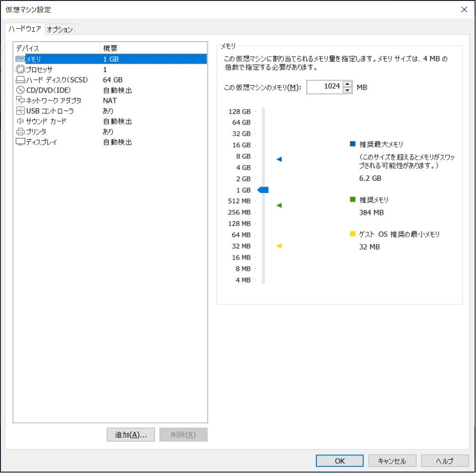This screenshot has height=473, width=476.
Task: Dismiss the dialog with キャンセル
Action: tap(392, 460)
